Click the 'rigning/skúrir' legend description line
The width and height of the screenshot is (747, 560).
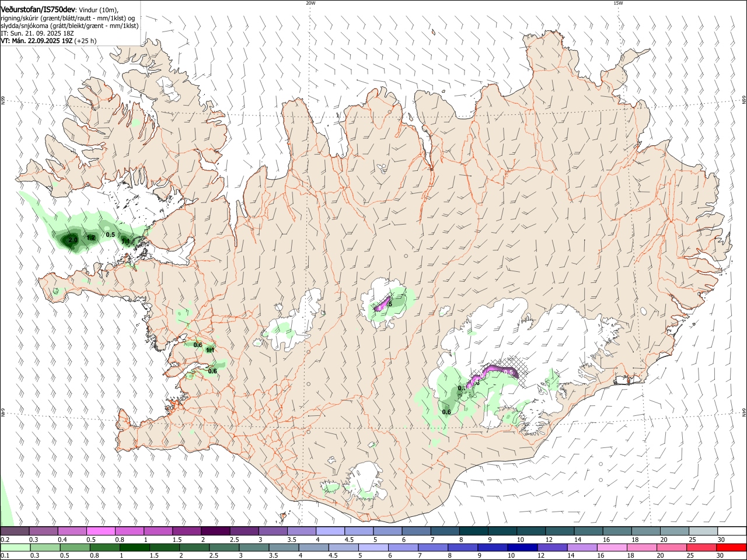pos(68,18)
